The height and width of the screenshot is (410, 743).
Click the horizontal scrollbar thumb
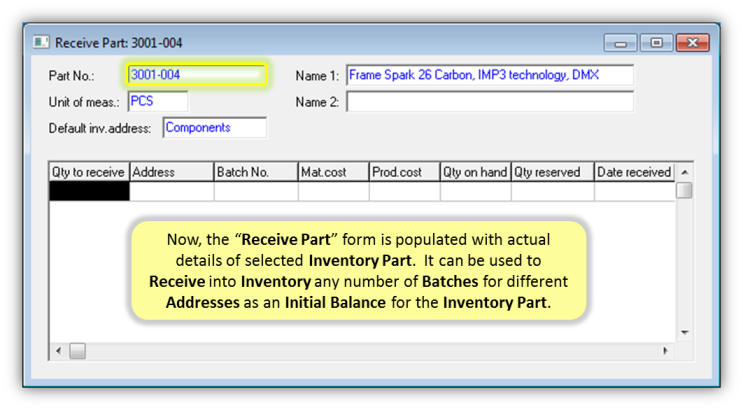pyautogui.click(x=77, y=351)
